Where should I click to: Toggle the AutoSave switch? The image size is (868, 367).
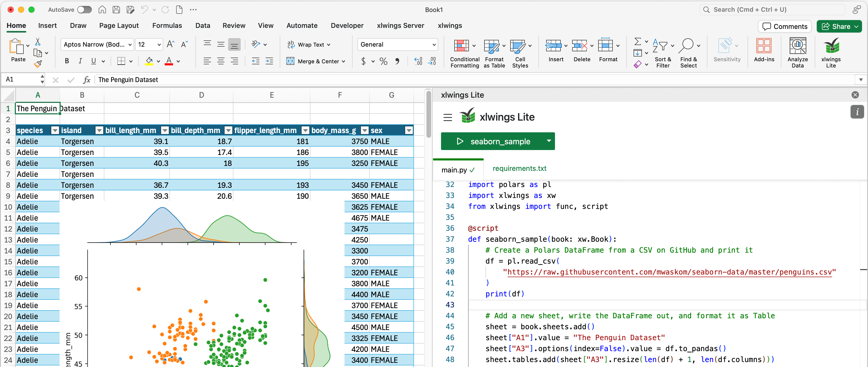tap(84, 9)
